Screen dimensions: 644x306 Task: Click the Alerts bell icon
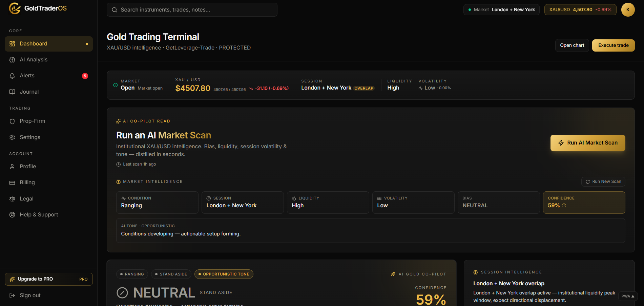pyautogui.click(x=12, y=76)
